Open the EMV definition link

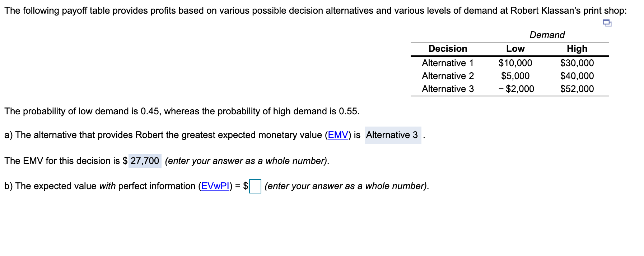coord(338,135)
